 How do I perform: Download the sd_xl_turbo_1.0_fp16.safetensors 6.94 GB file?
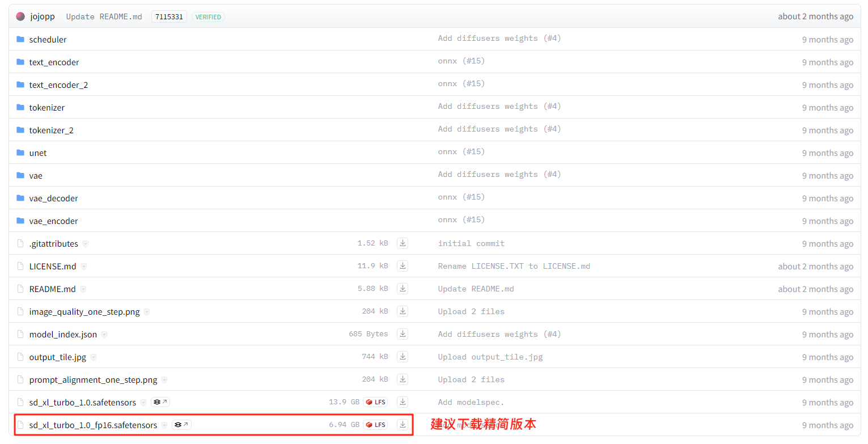tap(403, 425)
